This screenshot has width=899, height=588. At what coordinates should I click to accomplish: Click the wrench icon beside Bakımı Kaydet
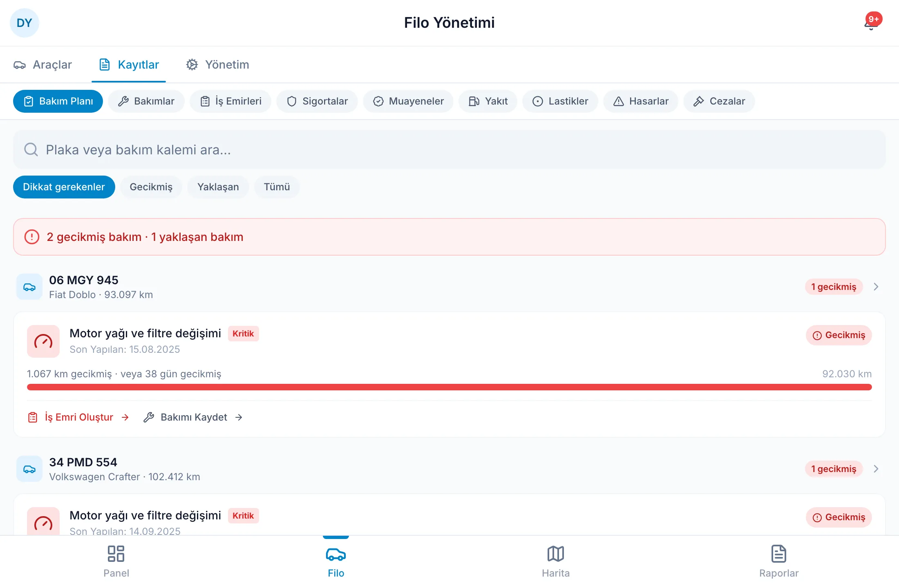coord(149,417)
